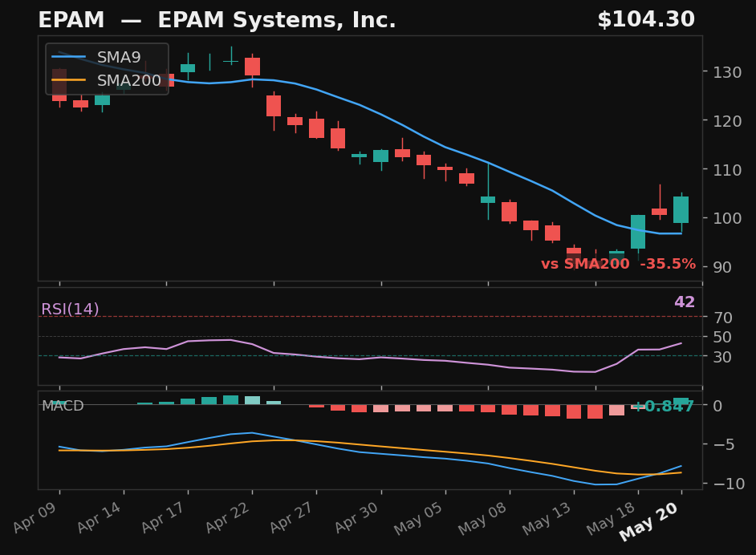The image size is (756, 555).
Task: Click the 130 price axis label
Action: click(728, 72)
